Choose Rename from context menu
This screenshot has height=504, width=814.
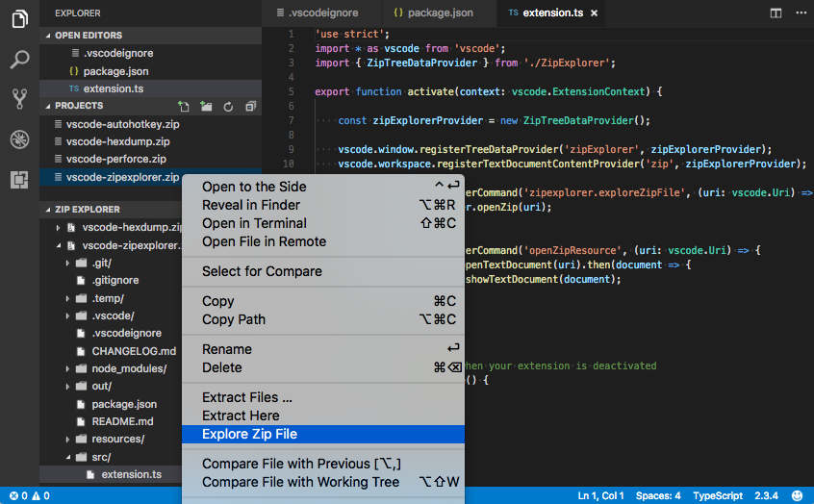[x=323, y=349]
